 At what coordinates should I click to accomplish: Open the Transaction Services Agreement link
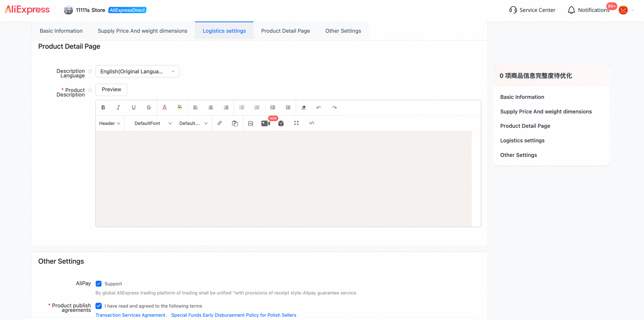tap(130, 315)
